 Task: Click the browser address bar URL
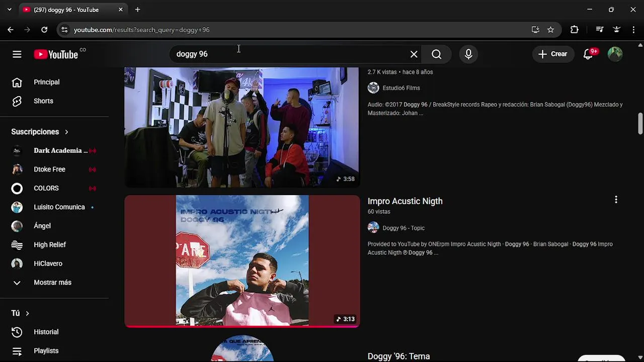(x=141, y=30)
